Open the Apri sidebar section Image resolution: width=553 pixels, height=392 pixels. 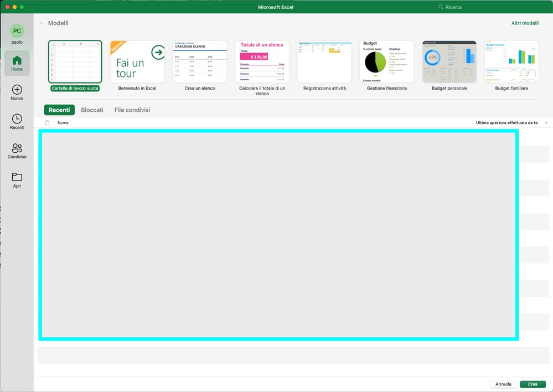click(17, 180)
